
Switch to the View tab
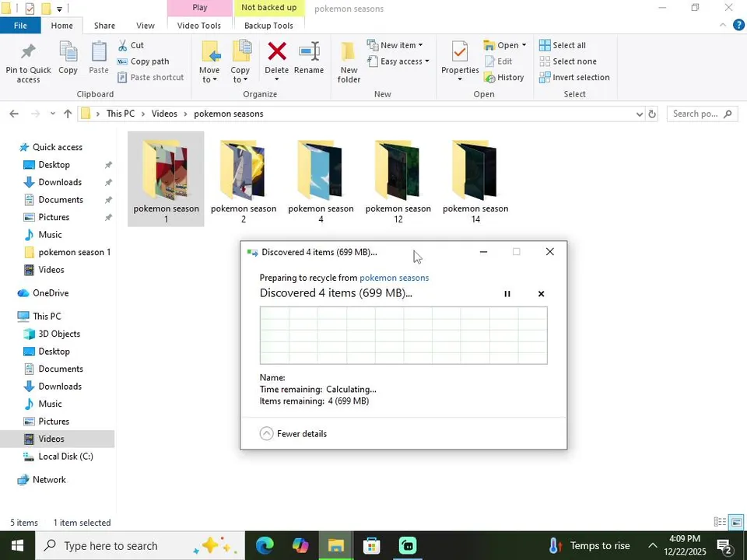point(146,26)
